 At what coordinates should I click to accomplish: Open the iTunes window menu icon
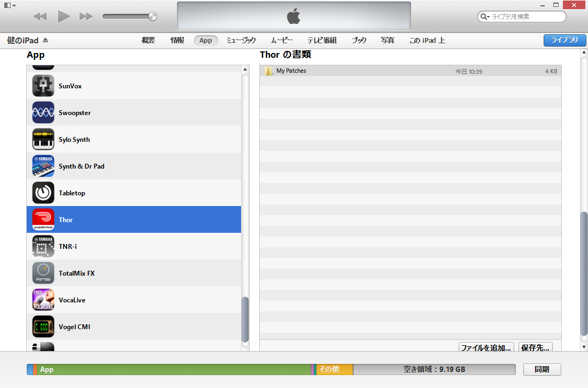pyautogui.click(x=10, y=5)
